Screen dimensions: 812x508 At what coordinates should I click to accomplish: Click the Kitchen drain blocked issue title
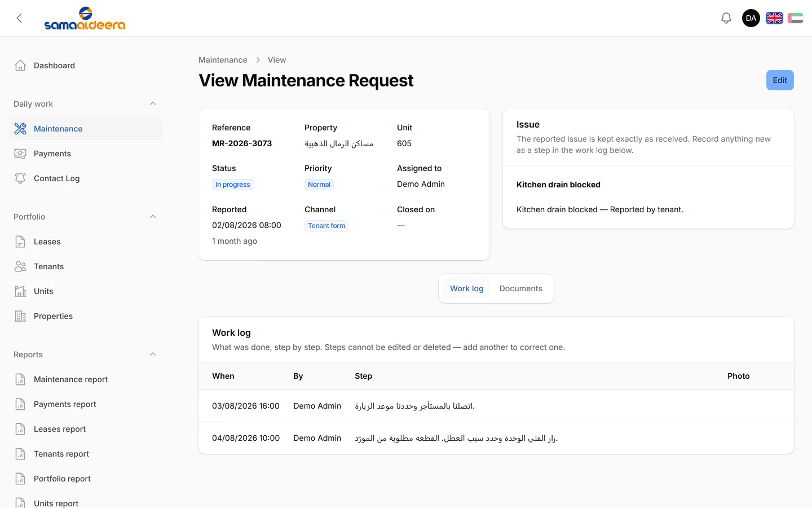tap(558, 185)
